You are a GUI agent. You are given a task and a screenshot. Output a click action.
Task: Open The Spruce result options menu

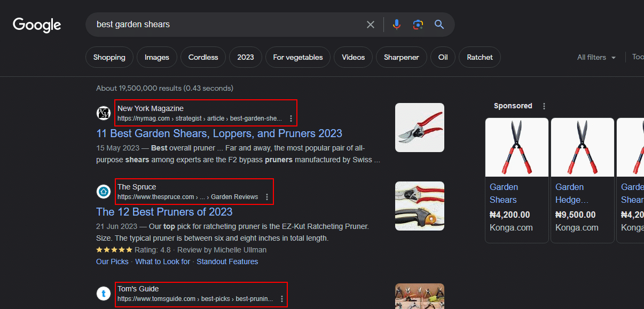tap(267, 197)
